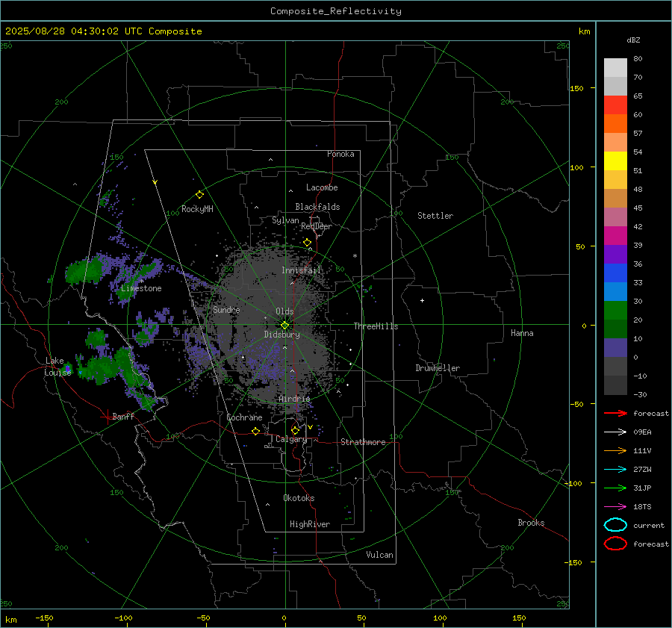Click the Airdrie city label
672x628 pixels.
point(294,399)
